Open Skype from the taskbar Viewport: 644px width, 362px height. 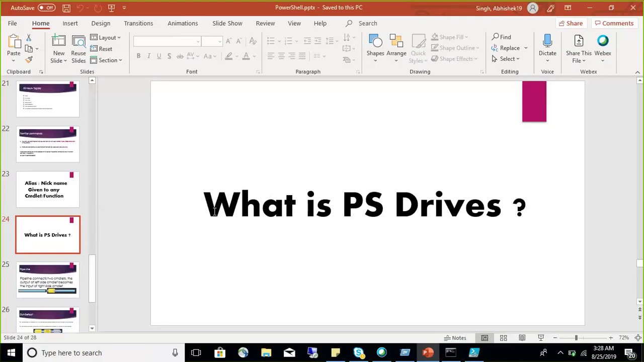point(358,352)
